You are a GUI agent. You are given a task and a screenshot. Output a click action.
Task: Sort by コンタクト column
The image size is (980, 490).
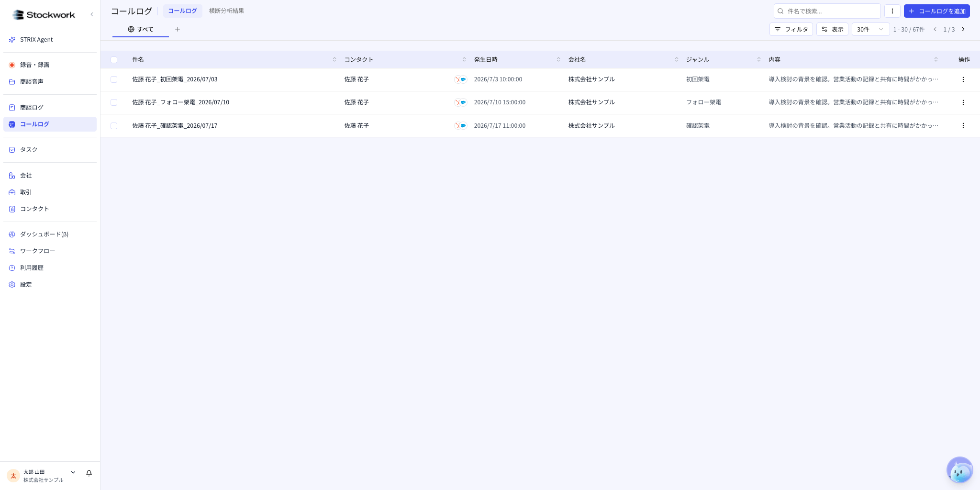click(x=464, y=60)
